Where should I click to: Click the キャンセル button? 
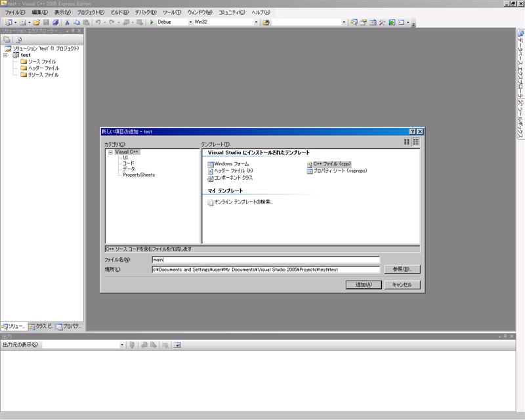[x=402, y=285]
